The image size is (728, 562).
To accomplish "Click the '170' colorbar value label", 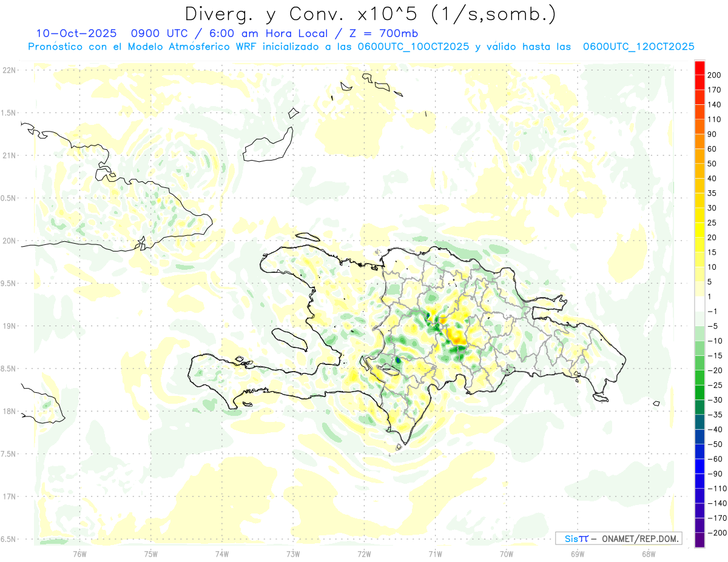I will tap(715, 90).
